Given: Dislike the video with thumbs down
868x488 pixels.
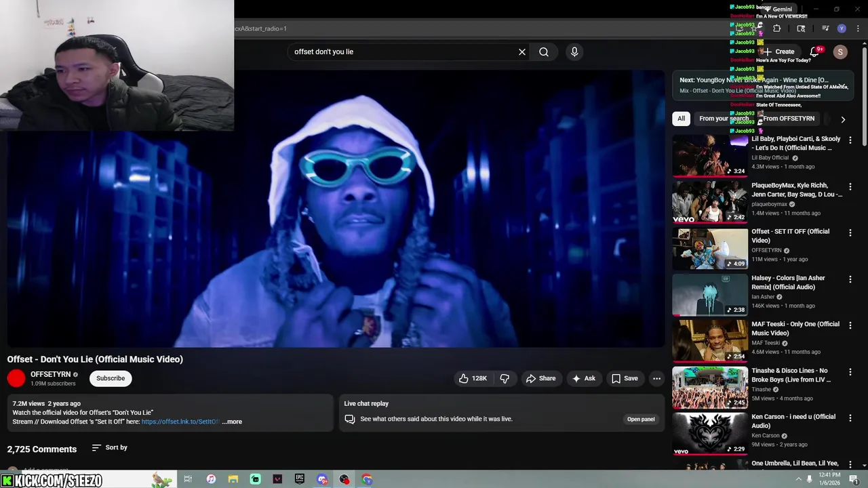Looking at the screenshot, I should pos(505,378).
